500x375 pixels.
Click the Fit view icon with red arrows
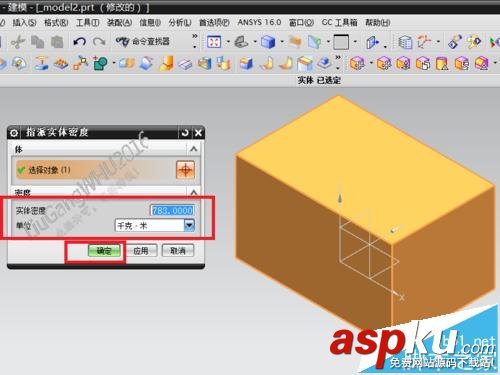[214, 42]
